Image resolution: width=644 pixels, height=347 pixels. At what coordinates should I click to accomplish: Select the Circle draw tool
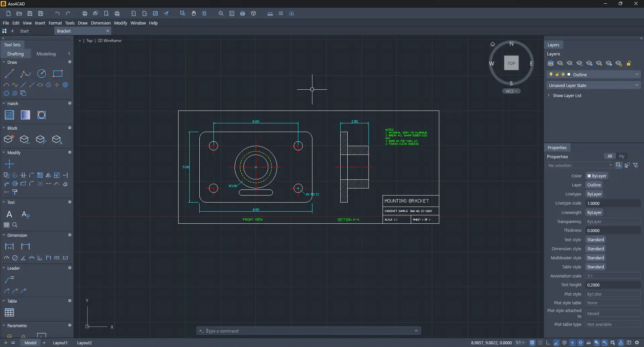(x=42, y=74)
